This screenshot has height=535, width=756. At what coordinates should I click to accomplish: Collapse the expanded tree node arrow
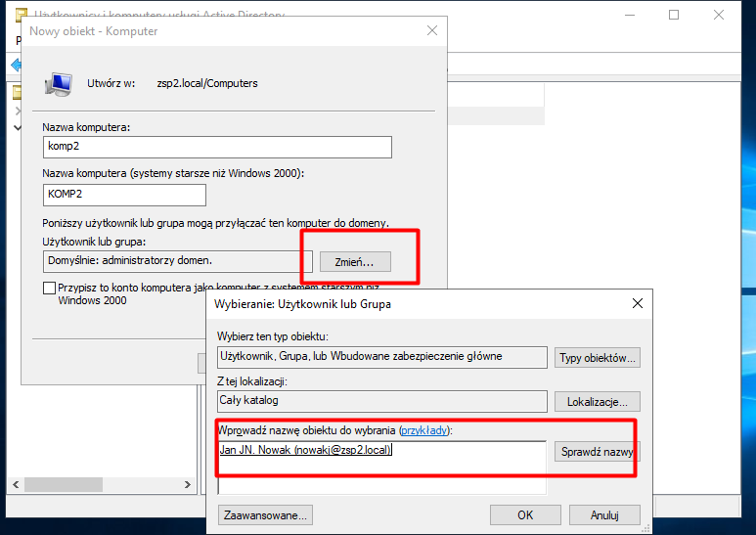(17, 127)
